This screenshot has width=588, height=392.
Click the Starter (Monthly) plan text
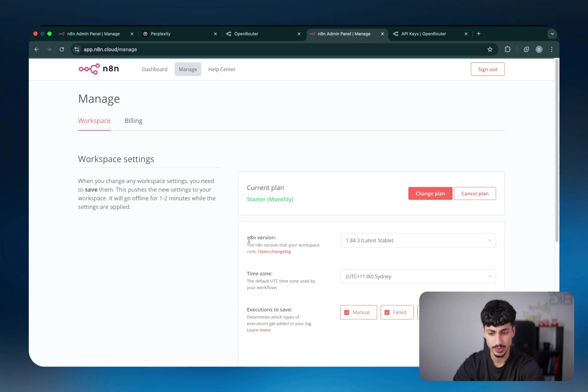pyautogui.click(x=270, y=199)
